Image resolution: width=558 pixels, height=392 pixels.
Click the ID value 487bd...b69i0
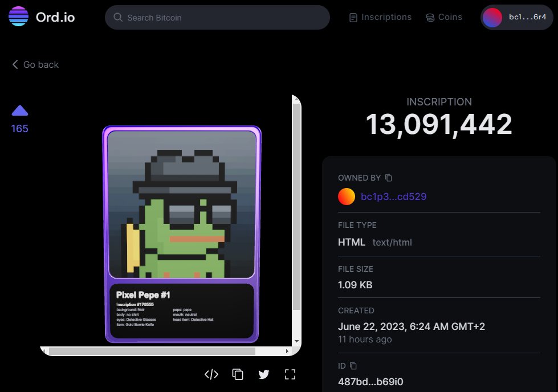(370, 382)
